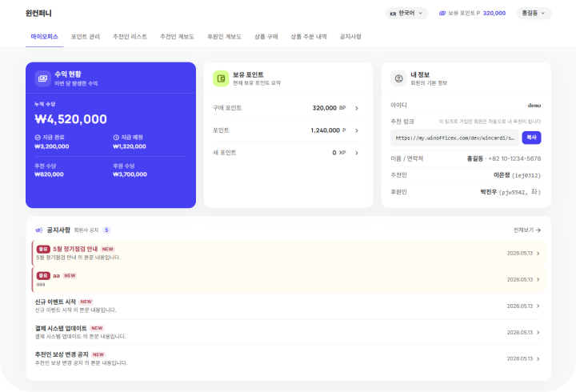Click the phone number +82 10-1234-5678
Image resolution: width=576 pixels, height=392 pixels.
point(514,158)
